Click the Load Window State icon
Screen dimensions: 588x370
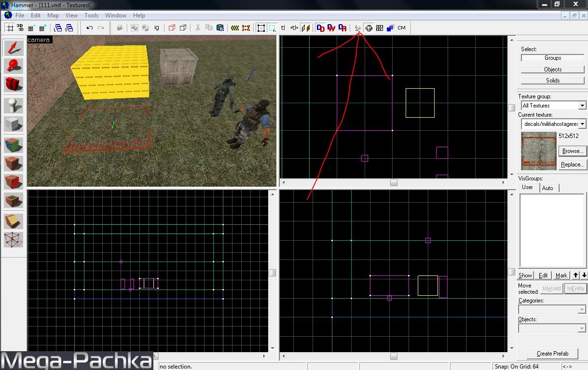[x=58, y=28]
